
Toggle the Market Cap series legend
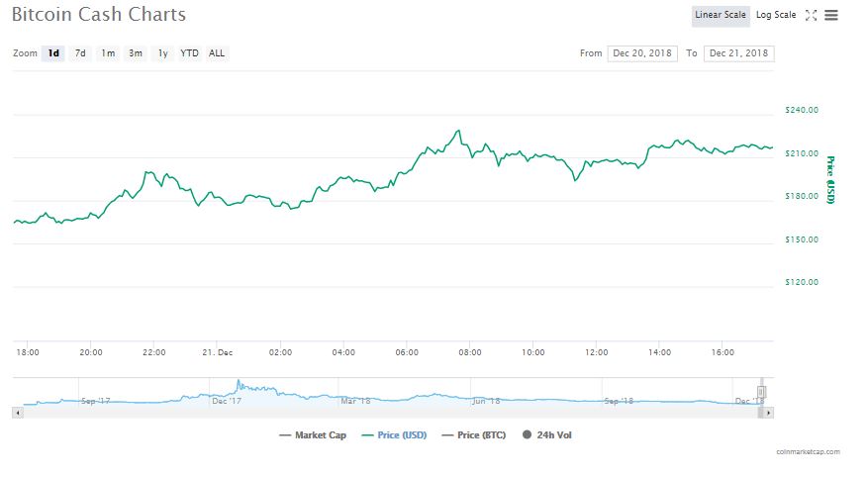313,435
